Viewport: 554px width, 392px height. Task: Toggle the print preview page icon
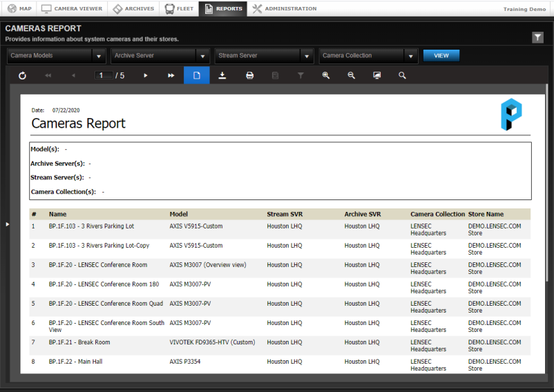197,75
